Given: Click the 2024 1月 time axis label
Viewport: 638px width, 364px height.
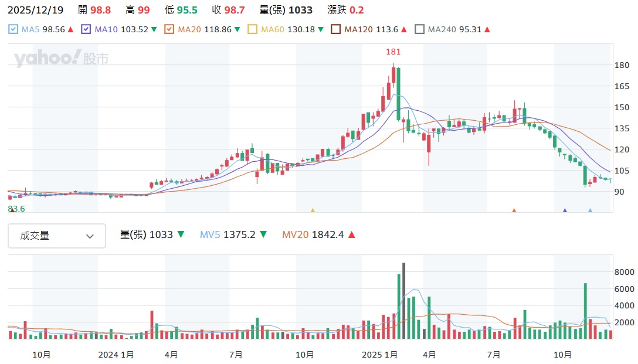Looking at the screenshot, I should pyautogui.click(x=116, y=355).
